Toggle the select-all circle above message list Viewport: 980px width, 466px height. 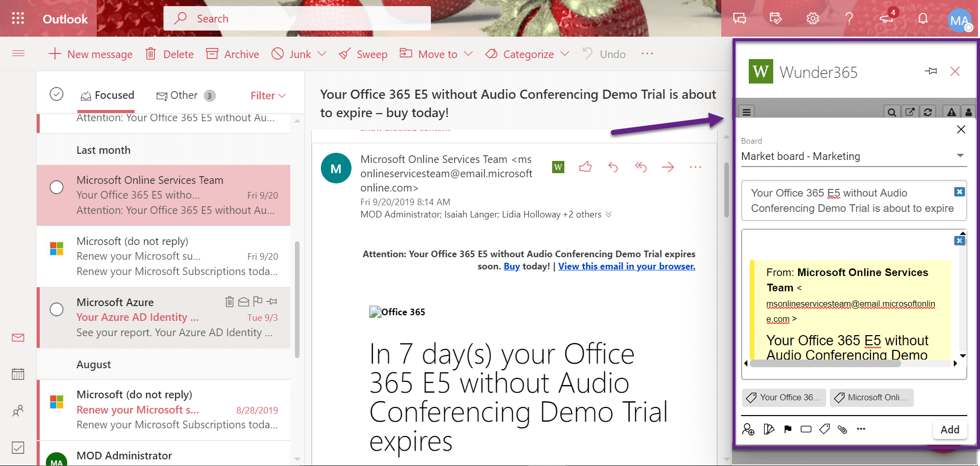(x=57, y=94)
